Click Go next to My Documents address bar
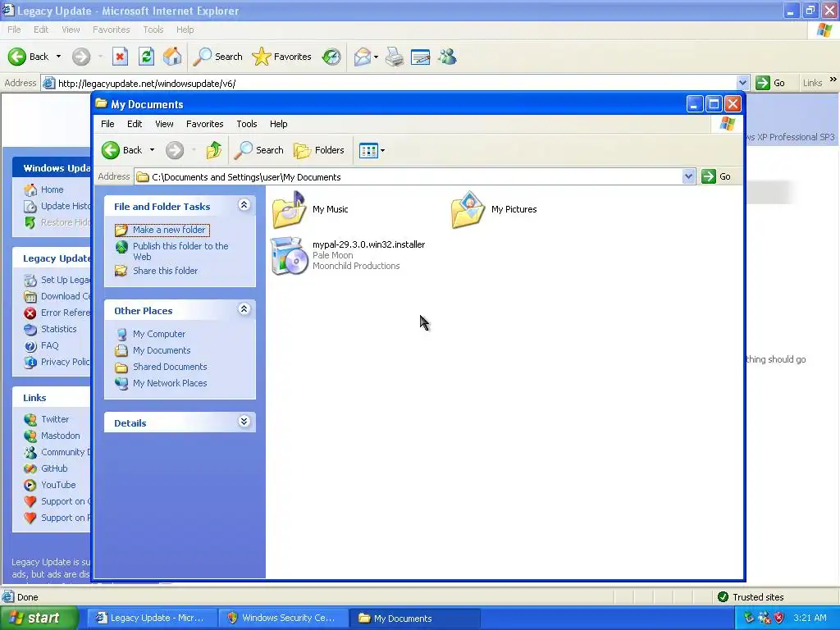The image size is (840, 630). pyautogui.click(x=716, y=176)
